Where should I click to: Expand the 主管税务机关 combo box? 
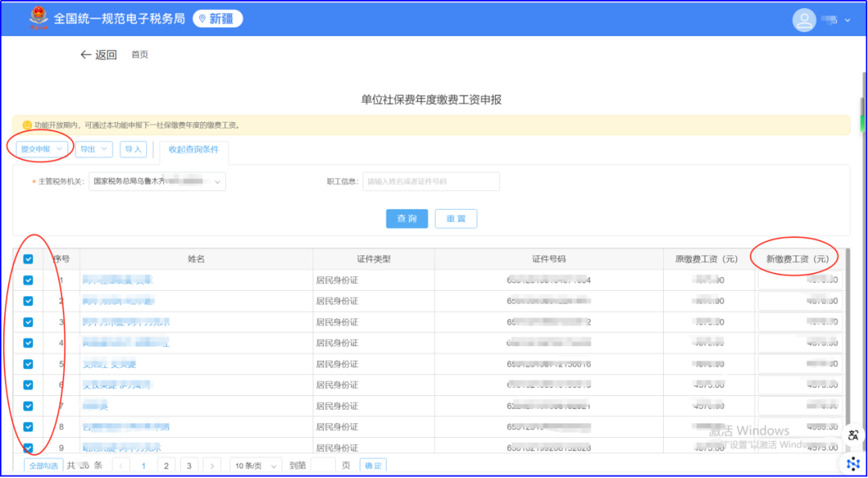[158, 182]
